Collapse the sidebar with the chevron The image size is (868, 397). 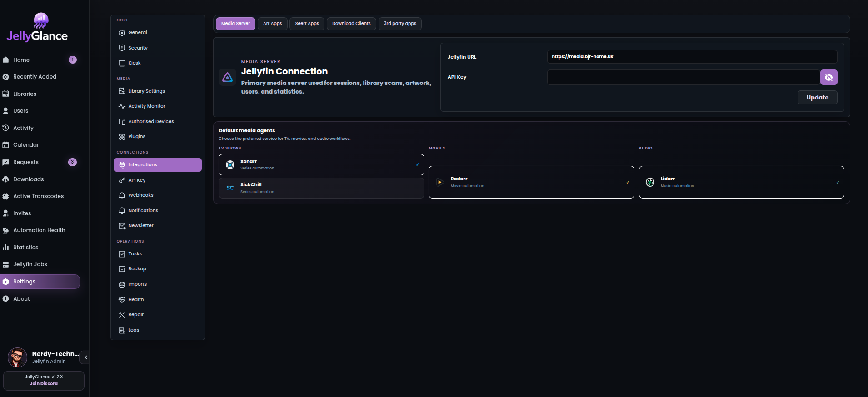(x=85, y=357)
